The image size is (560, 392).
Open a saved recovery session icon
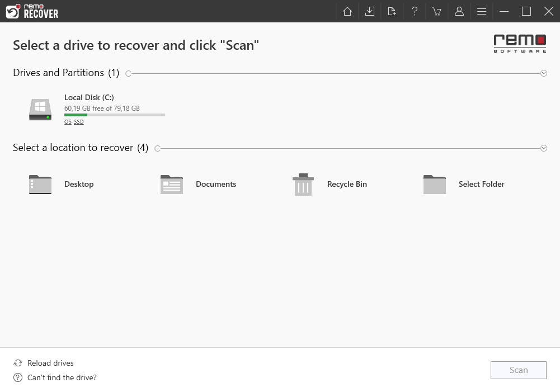tap(369, 11)
